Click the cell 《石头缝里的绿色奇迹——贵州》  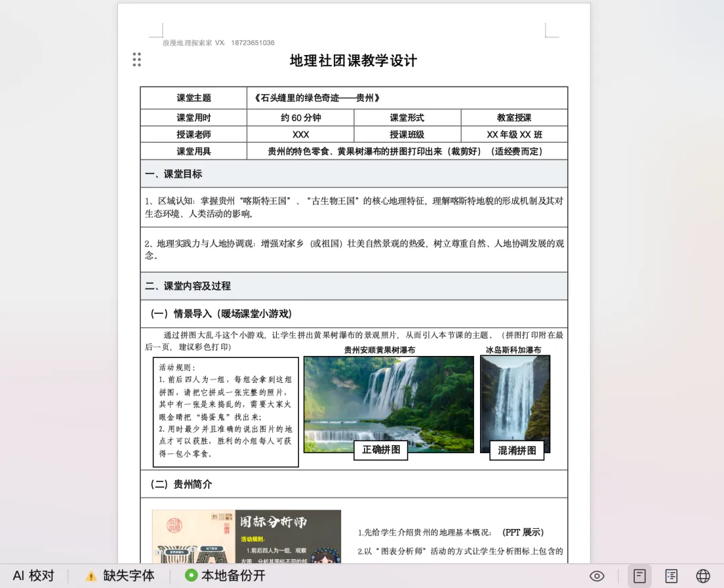point(408,98)
